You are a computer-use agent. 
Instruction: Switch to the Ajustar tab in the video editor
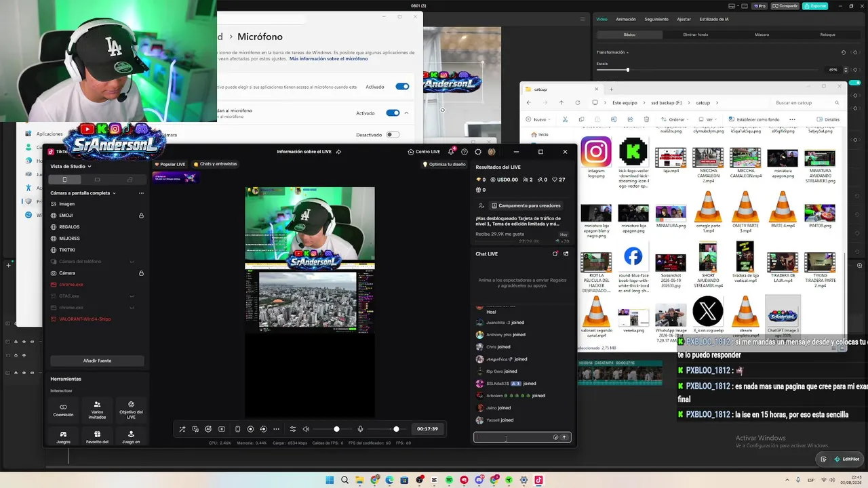[684, 19]
